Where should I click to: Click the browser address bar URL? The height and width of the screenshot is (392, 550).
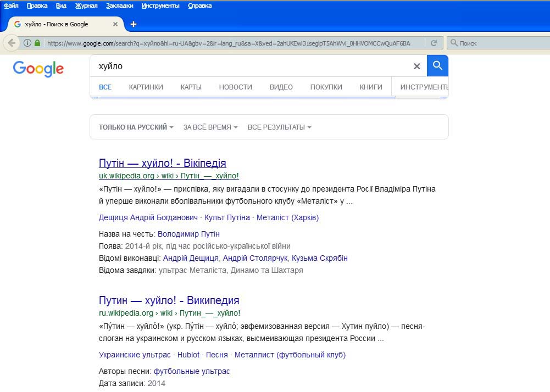(229, 43)
